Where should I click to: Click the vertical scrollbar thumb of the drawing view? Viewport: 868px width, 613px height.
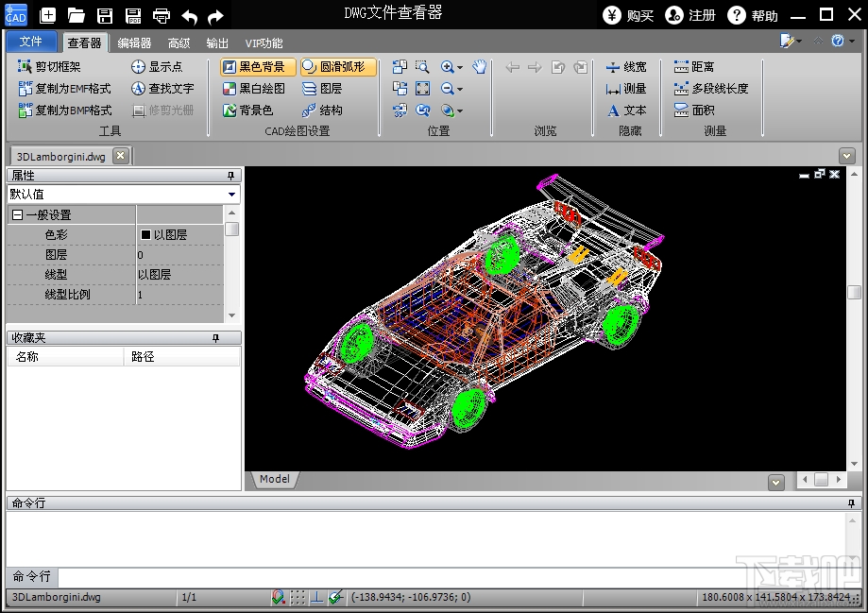coord(854,292)
